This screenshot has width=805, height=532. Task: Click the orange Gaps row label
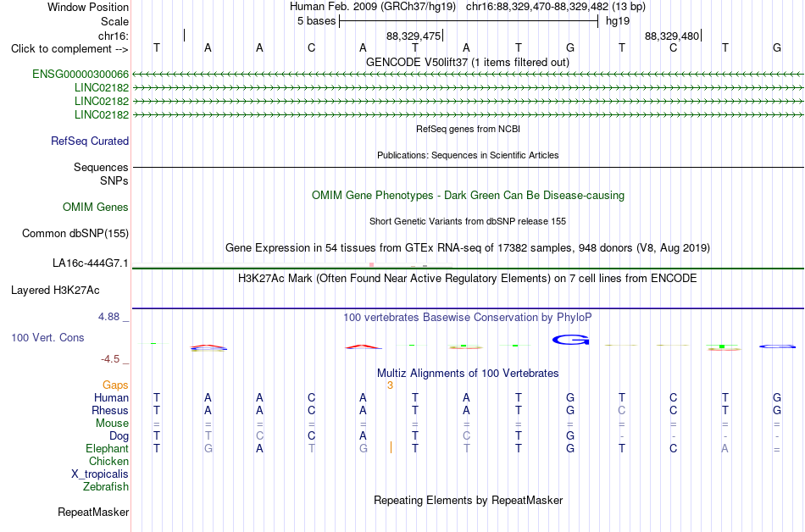[115, 385]
